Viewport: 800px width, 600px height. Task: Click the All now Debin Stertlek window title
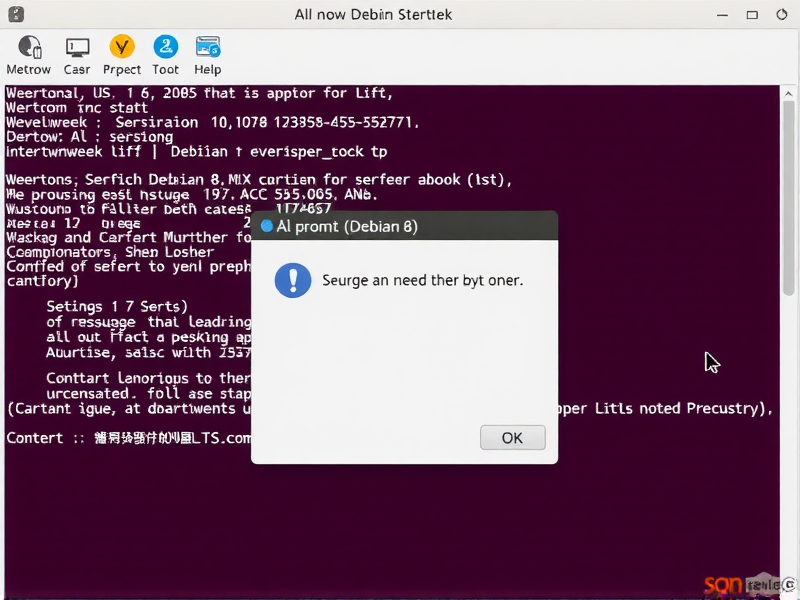[x=373, y=14]
